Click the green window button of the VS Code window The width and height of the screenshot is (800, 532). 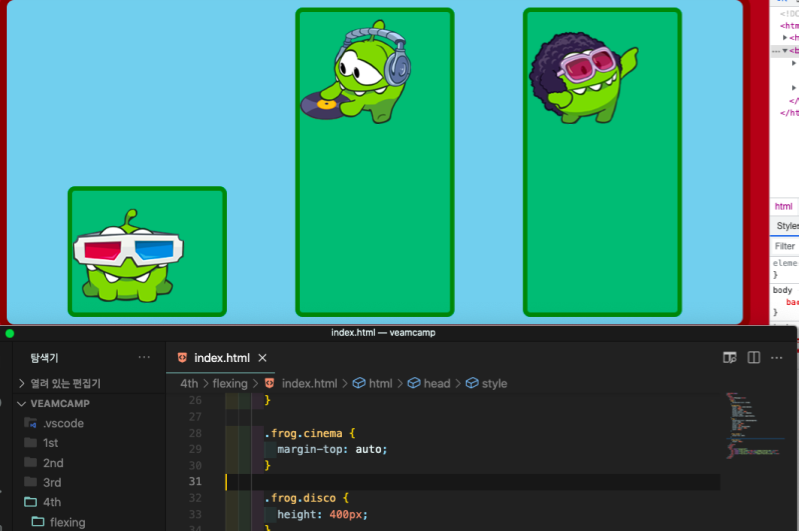(10, 334)
